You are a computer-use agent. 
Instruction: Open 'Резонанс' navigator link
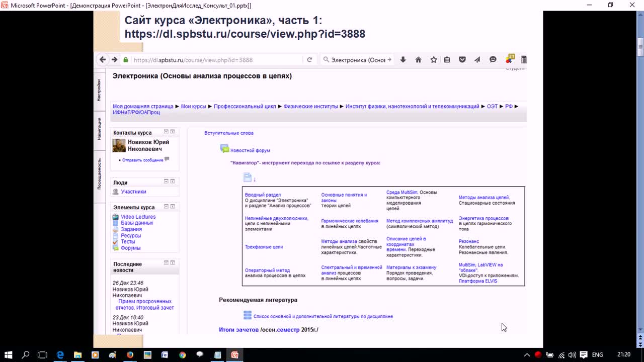pyautogui.click(x=469, y=242)
